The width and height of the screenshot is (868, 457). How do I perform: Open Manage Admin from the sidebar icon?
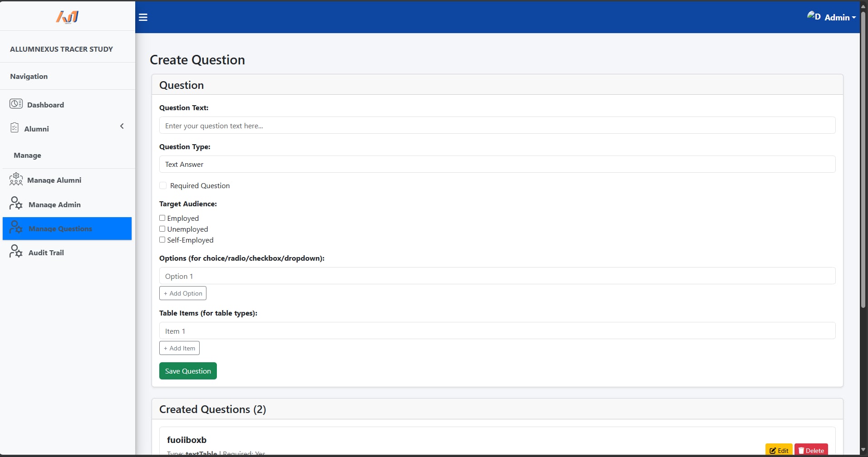point(16,204)
